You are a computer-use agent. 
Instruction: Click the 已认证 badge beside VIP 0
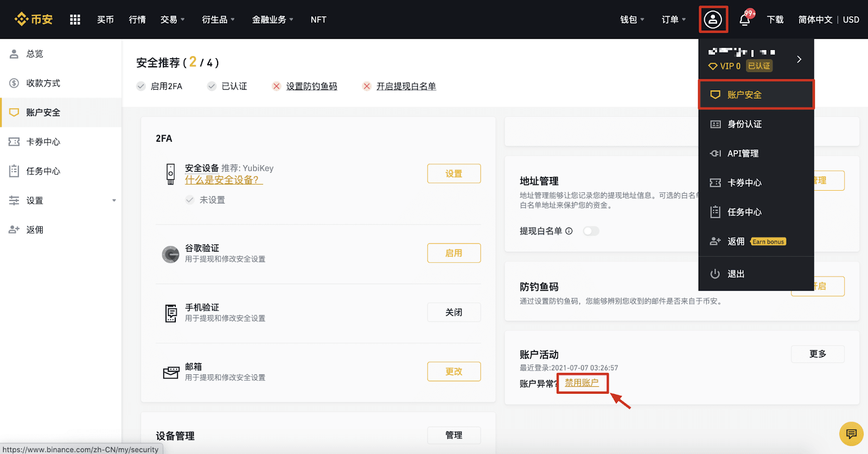point(759,66)
